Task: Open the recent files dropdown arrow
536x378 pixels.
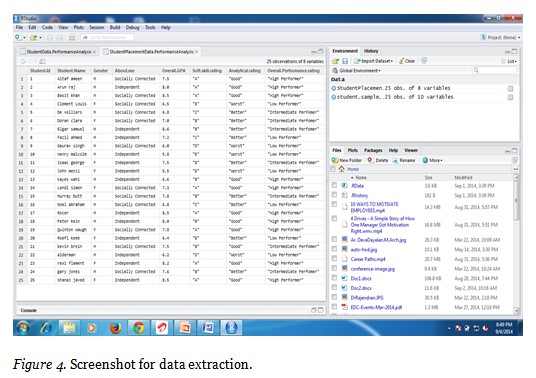Action: 40,38
